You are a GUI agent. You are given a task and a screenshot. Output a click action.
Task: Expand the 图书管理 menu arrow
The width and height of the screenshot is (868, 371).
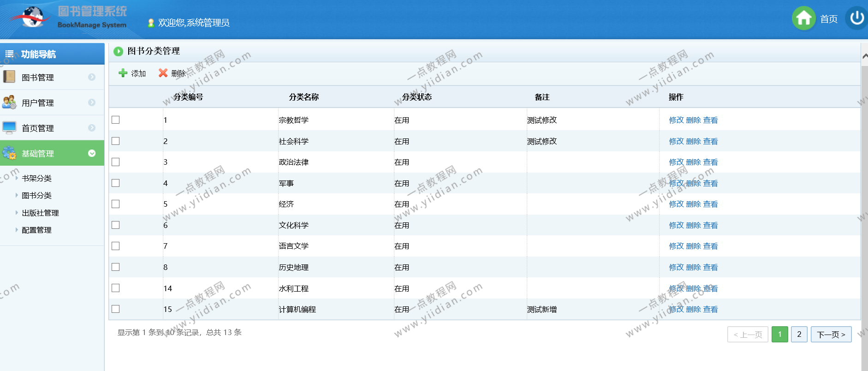click(92, 77)
